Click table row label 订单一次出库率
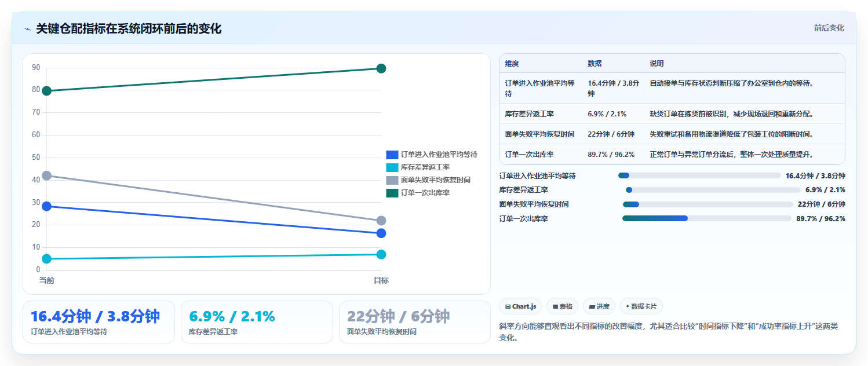 [530, 155]
